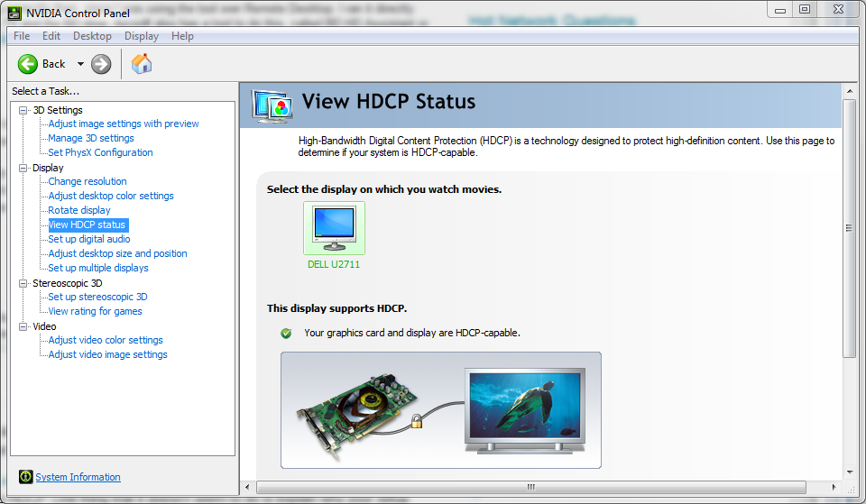Open Adjust video color settings
The image size is (866, 504).
[x=106, y=340]
